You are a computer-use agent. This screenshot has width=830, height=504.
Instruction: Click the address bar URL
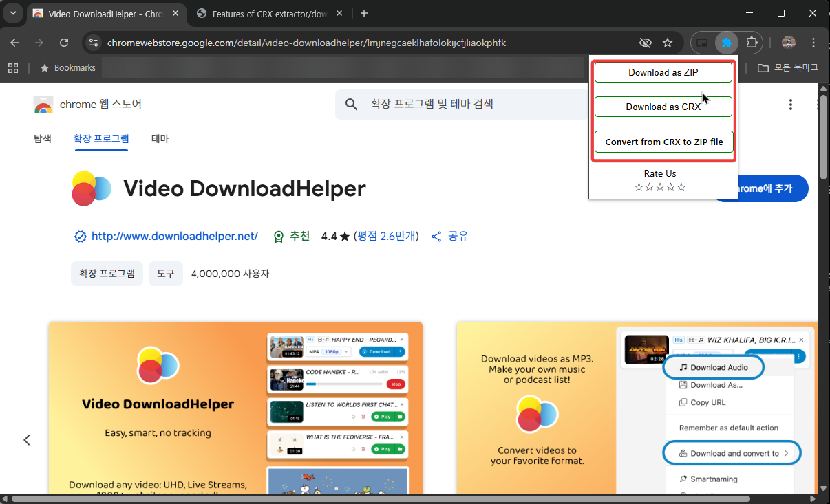coord(306,43)
